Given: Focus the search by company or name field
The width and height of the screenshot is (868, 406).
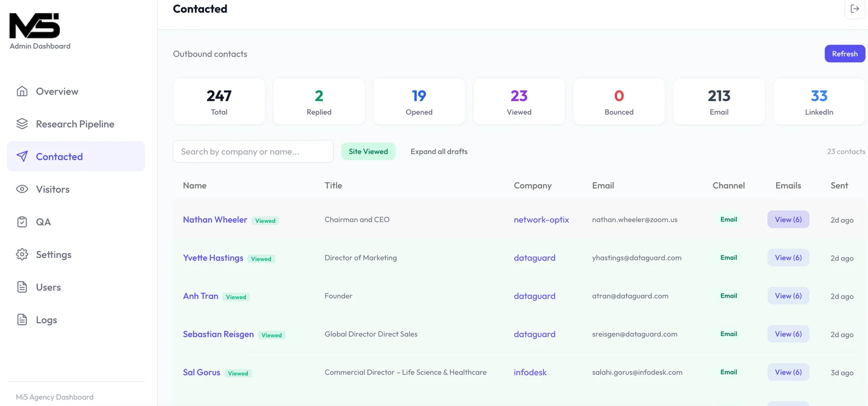Looking at the screenshot, I should (x=253, y=151).
